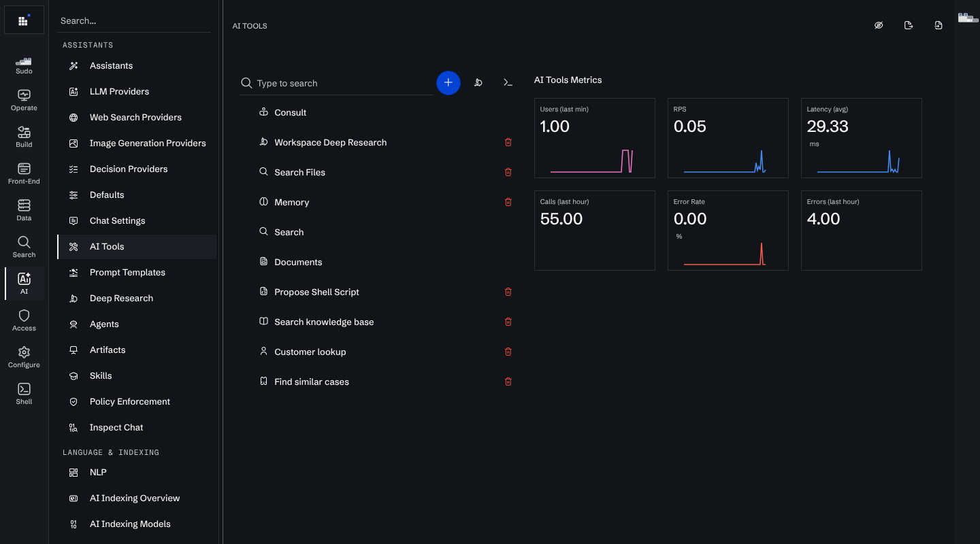This screenshot has height=544, width=980.
Task: Click the blue plus add tool button
Action: 448,83
